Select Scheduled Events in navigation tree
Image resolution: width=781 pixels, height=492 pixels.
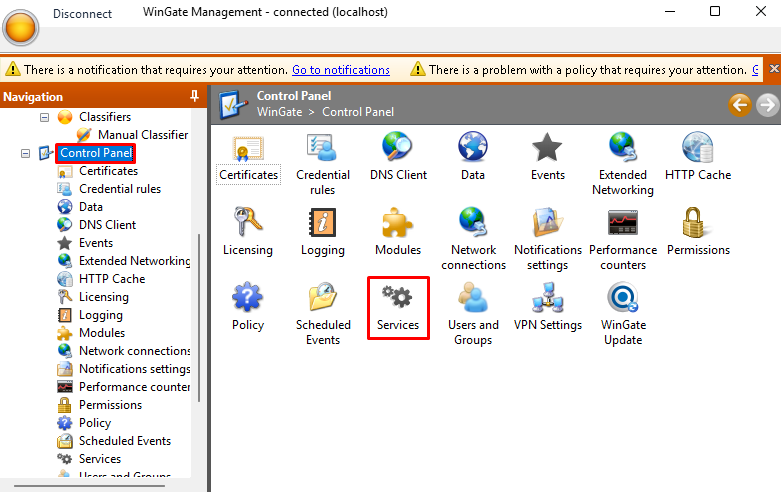125,441
